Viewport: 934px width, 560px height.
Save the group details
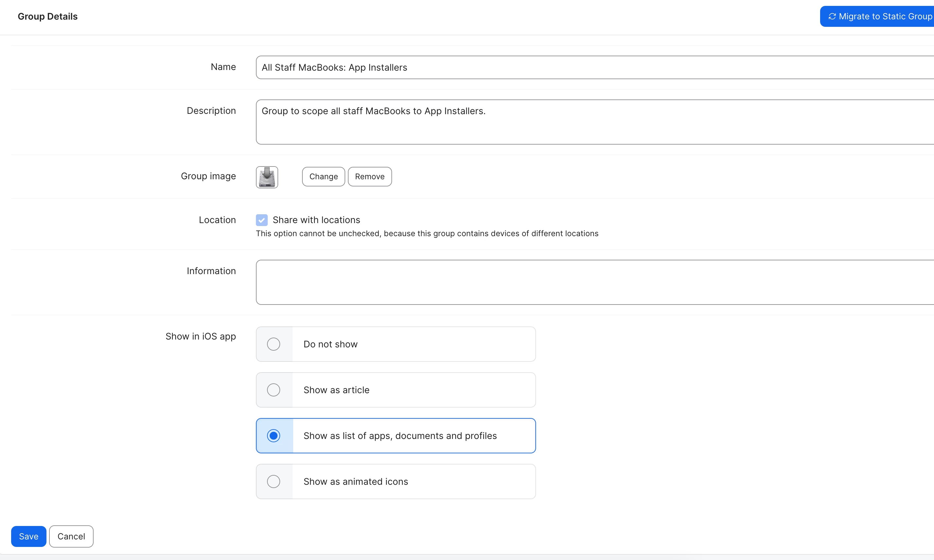[x=29, y=536]
